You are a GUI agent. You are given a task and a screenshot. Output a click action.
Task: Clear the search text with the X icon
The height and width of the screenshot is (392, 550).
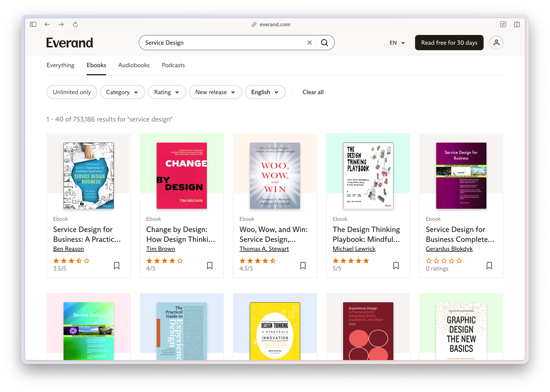pyautogui.click(x=309, y=43)
